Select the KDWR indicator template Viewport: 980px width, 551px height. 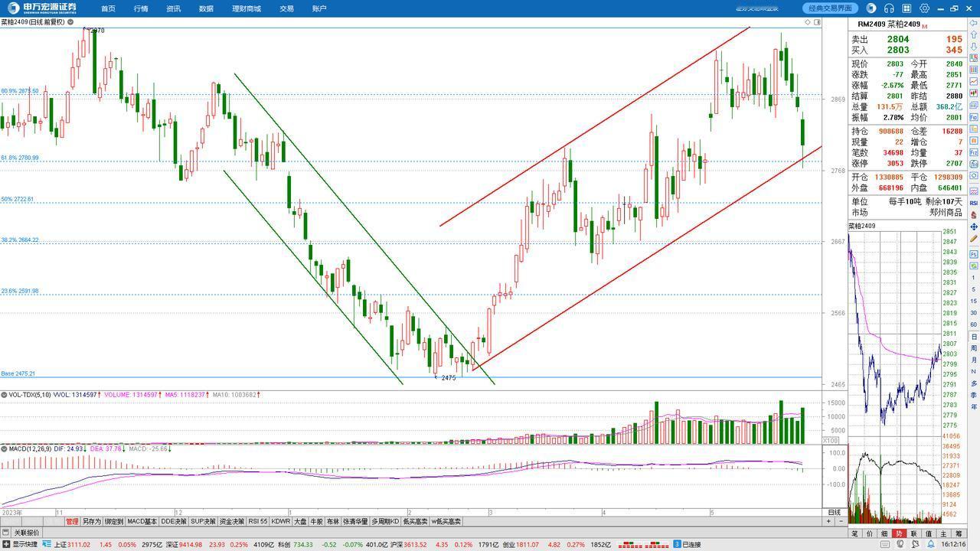pos(281,521)
